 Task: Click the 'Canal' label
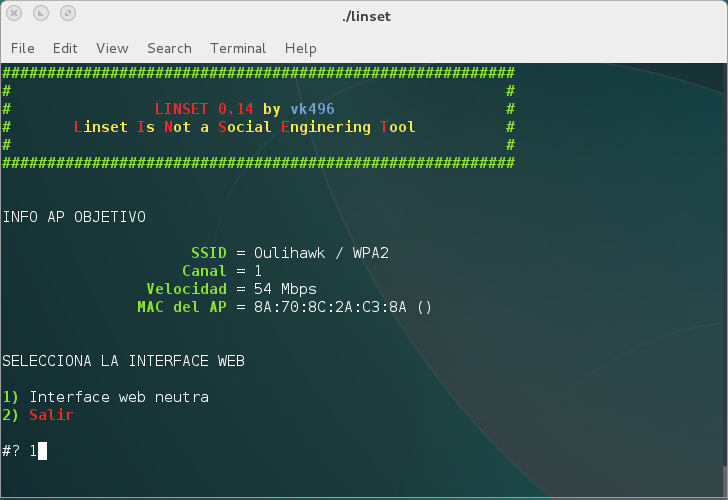204,271
